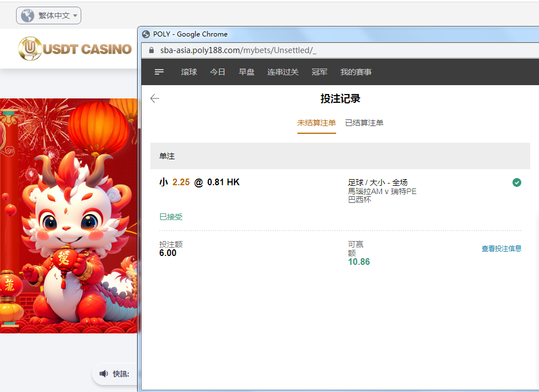This screenshot has width=539, height=392.
Task: Click the back arrow beside 投注记录
Action: point(155,98)
